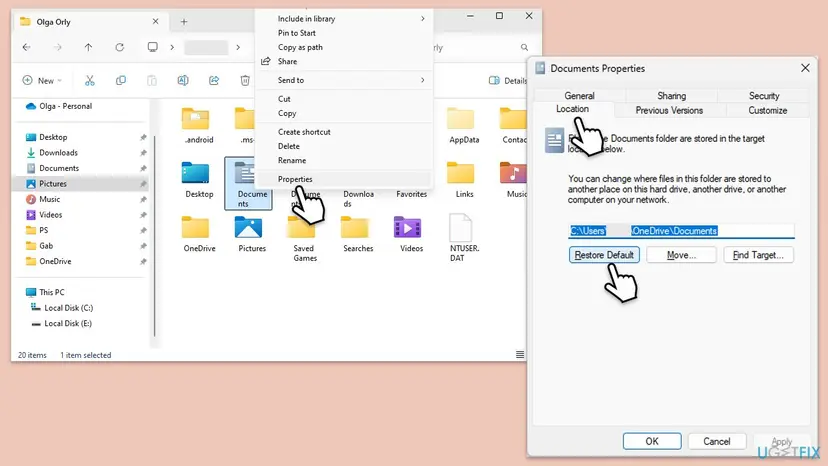Click the Find Target... button
The image size is (828, 466).
(758, 255)
